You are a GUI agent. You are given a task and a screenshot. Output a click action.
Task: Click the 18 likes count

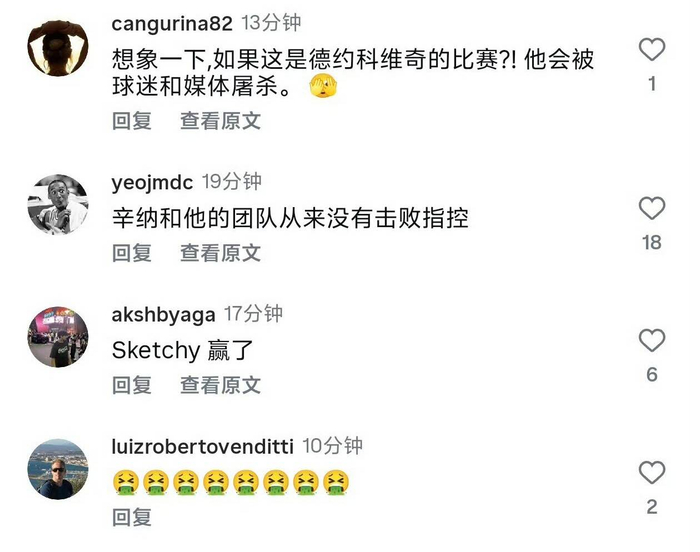[652, 243]
